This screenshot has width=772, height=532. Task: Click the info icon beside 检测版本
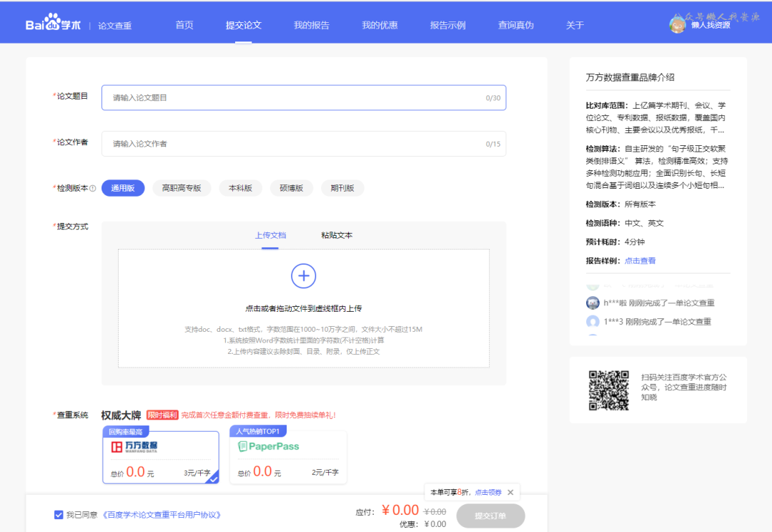(x=92, y=188)
